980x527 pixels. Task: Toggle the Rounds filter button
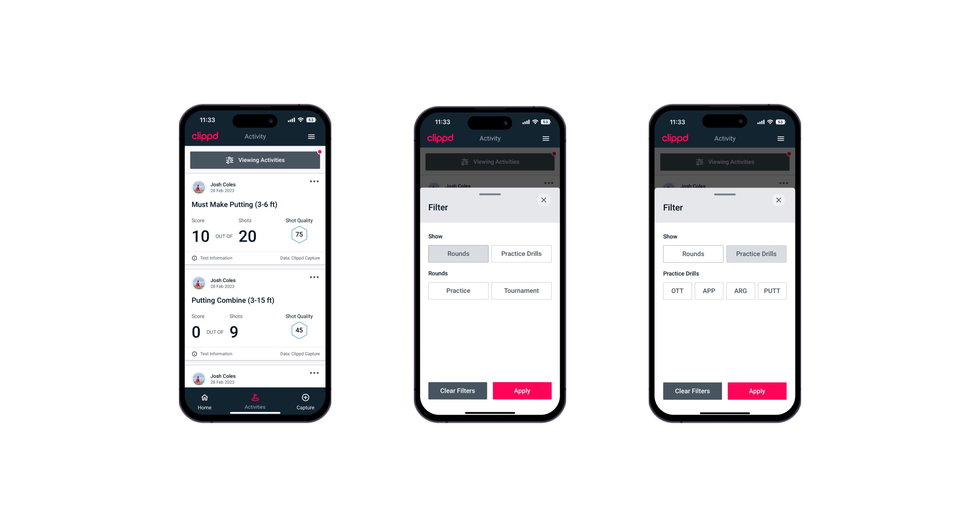459,253
